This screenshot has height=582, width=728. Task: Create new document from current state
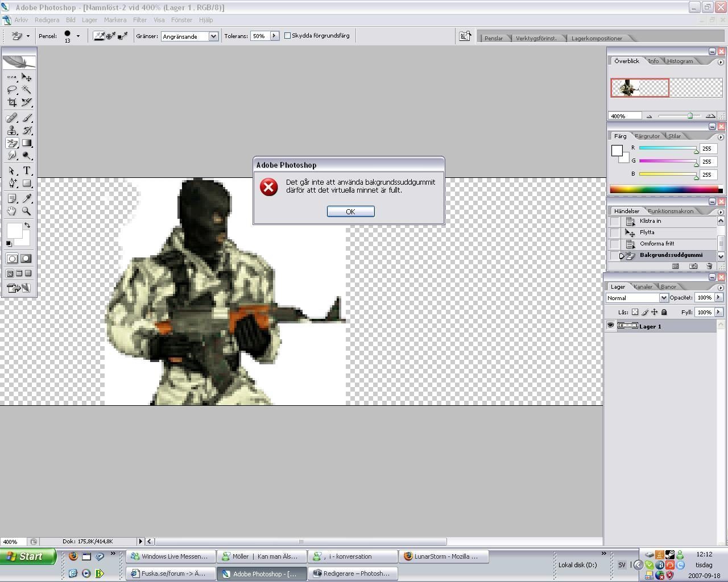tap(676, 266)
